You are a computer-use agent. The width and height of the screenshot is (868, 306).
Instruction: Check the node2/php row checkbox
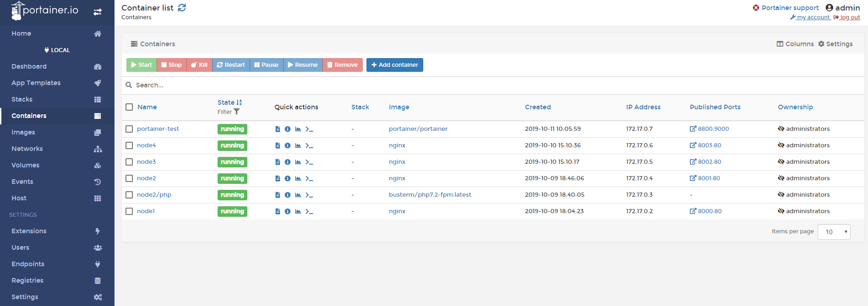click(129, 195)
